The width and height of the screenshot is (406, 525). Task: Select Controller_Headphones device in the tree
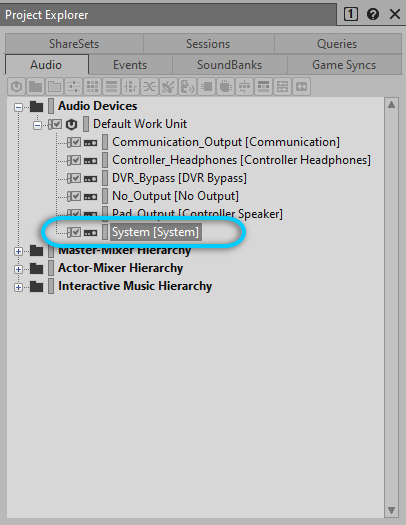(x=241, y=160)
